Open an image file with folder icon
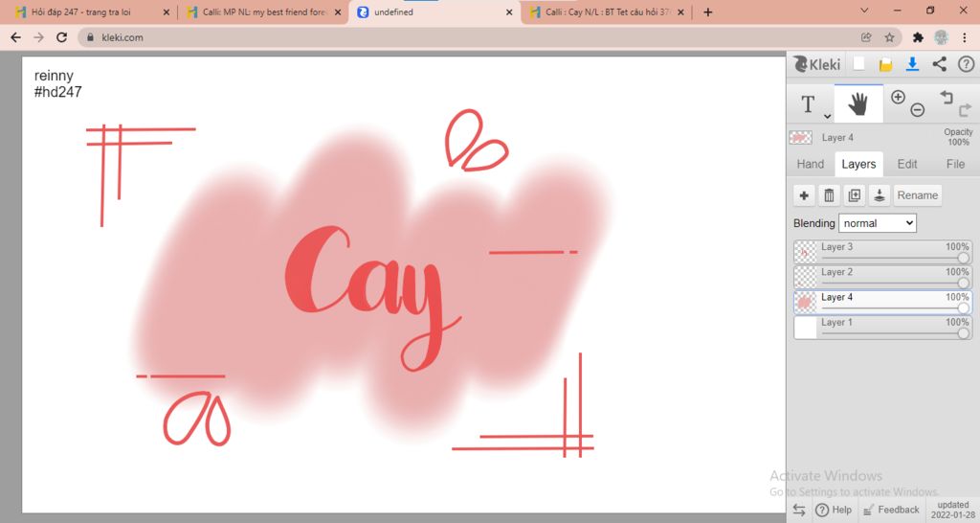This screenshot has height=523, width=980. click(885, 64)
